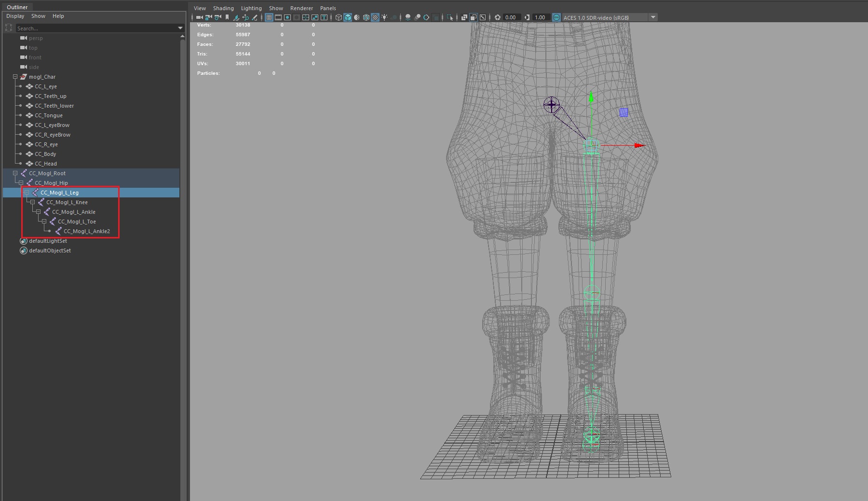This screenshot has height=501, width=868.
Task: Toggle the viewport Grid display
Action: coord(269,17)
